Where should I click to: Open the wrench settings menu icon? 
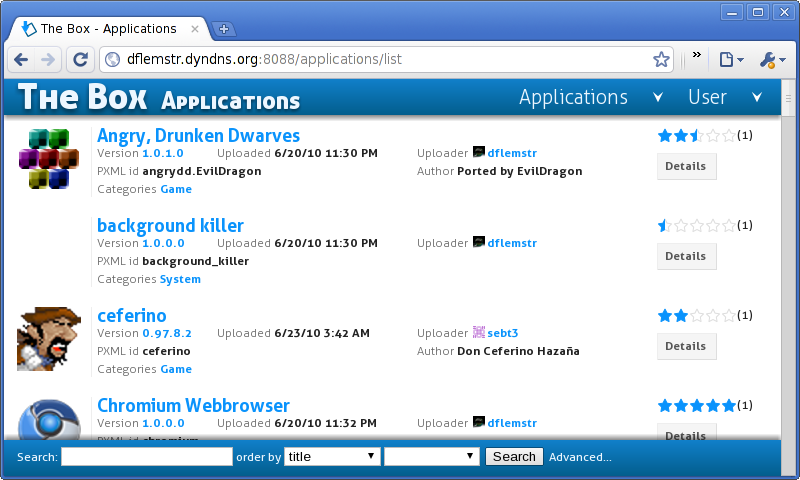[x=772, y=60]
